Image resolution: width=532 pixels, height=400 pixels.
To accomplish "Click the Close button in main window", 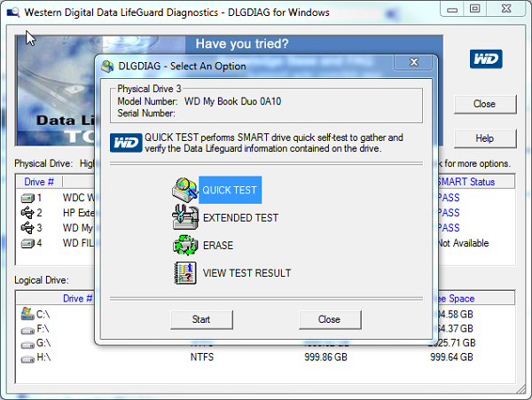I will point(485,104).
